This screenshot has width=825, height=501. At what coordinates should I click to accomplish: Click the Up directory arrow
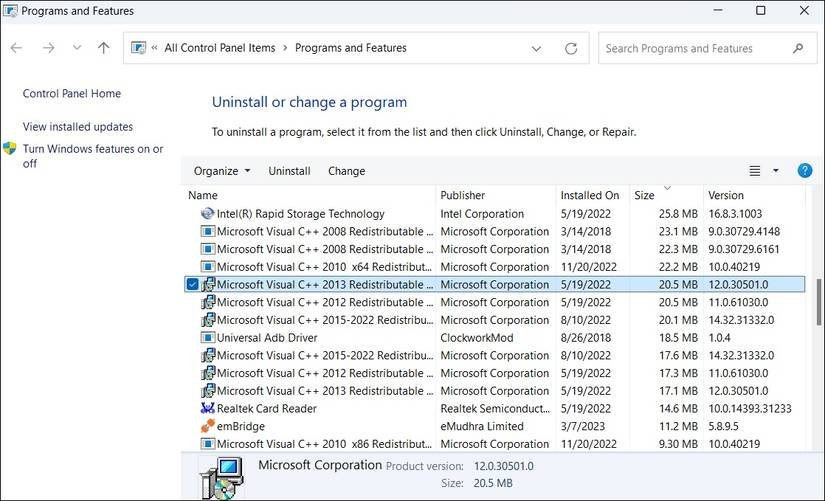(x=104, y=48)
